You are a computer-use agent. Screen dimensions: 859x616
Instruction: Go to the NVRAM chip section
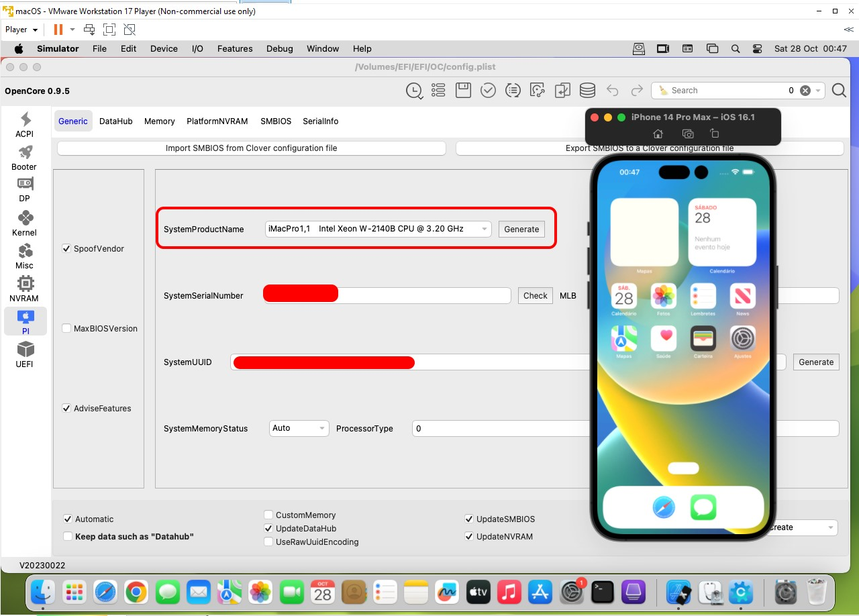[25, 289]
